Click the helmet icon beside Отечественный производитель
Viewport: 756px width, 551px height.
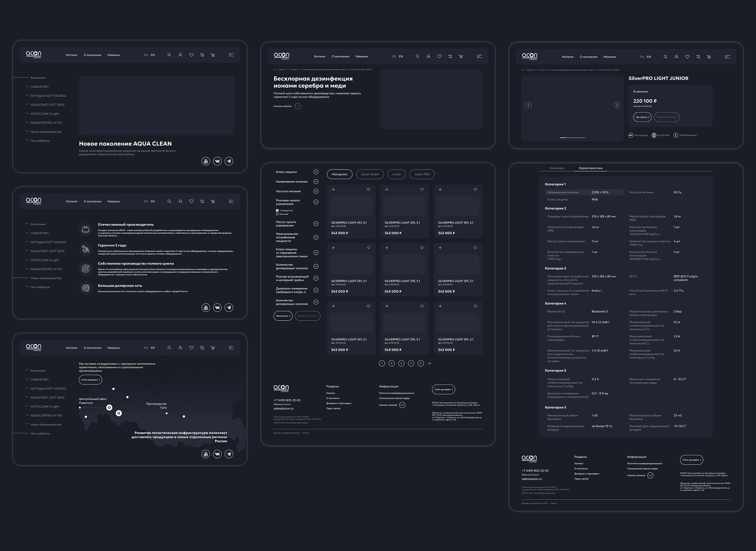point(85,229)
